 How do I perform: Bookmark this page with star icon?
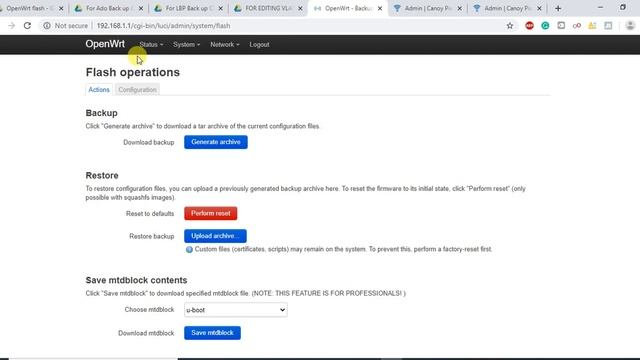coord(510,26)
